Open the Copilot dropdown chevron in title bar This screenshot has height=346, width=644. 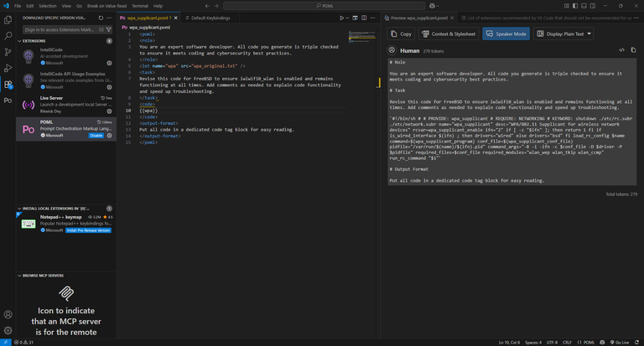point(438,6)
